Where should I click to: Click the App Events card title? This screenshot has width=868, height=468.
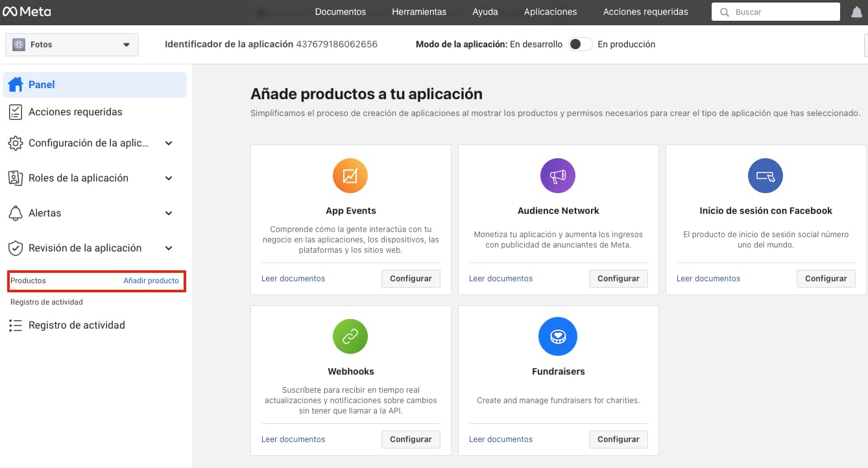pos(351,211)
